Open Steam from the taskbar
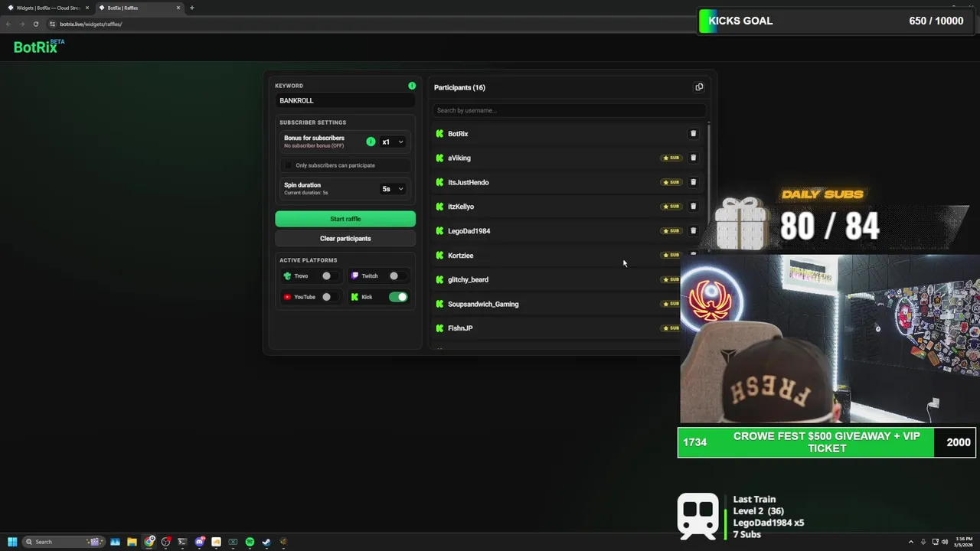This screenshot has height=551, width=980. (x=266, y=542)
